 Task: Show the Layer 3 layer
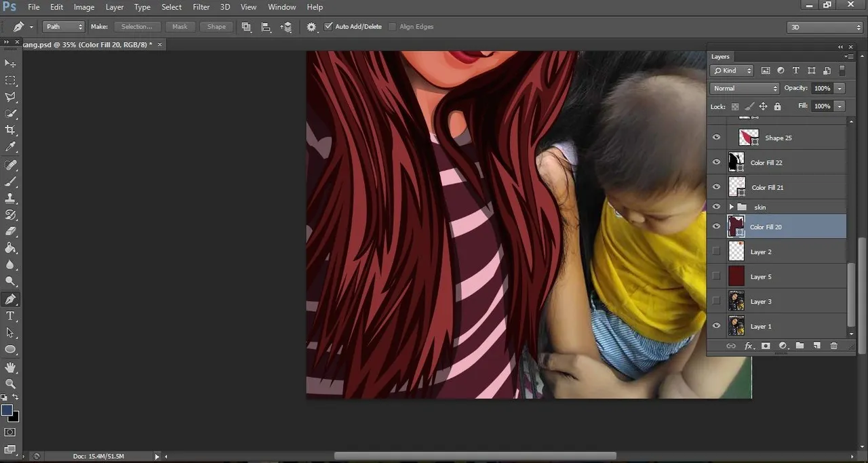(x=716, y=301)
